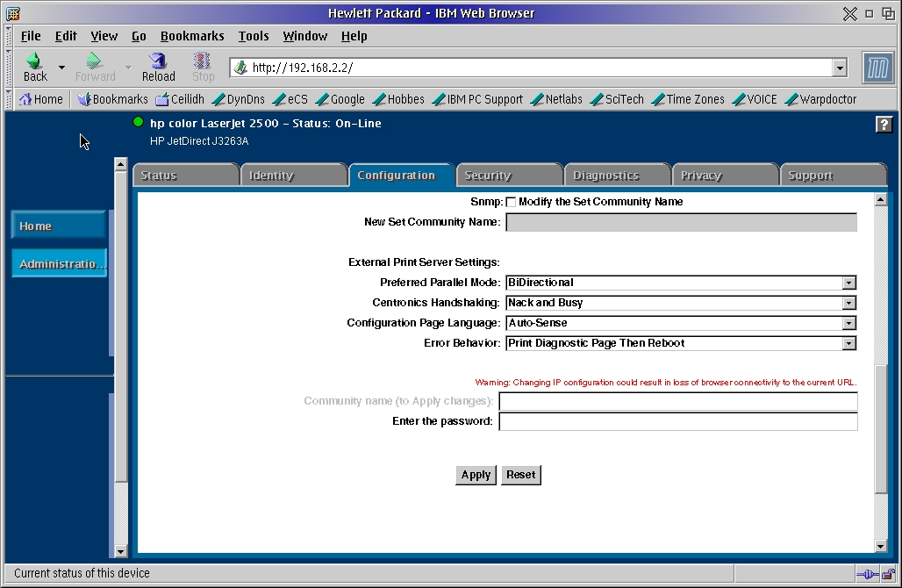Image resolution: width=902 pixels, height=588 pixels.
Task: Switch to the Identity tab
Action: click(x=294, y=176)
